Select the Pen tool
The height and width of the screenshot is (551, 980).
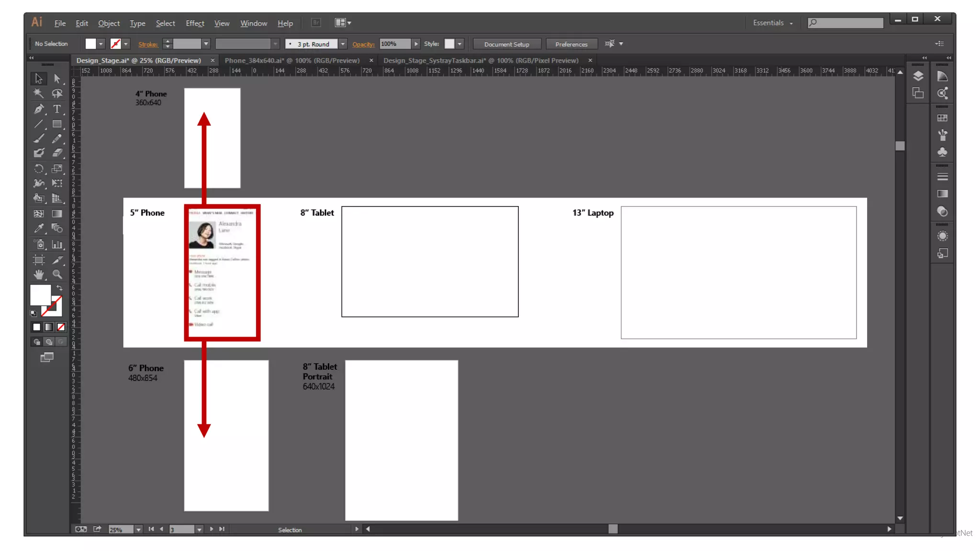tap(39, 109)
